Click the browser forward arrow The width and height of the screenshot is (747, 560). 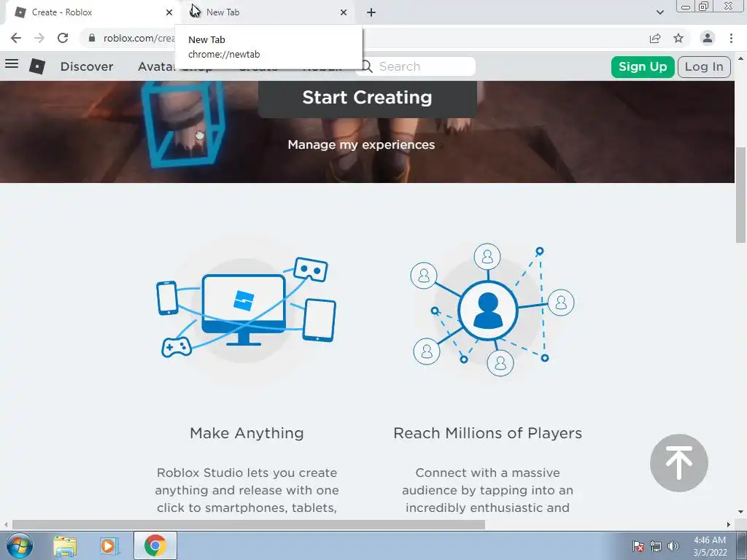pyautogui.click(x=39, y=38)
